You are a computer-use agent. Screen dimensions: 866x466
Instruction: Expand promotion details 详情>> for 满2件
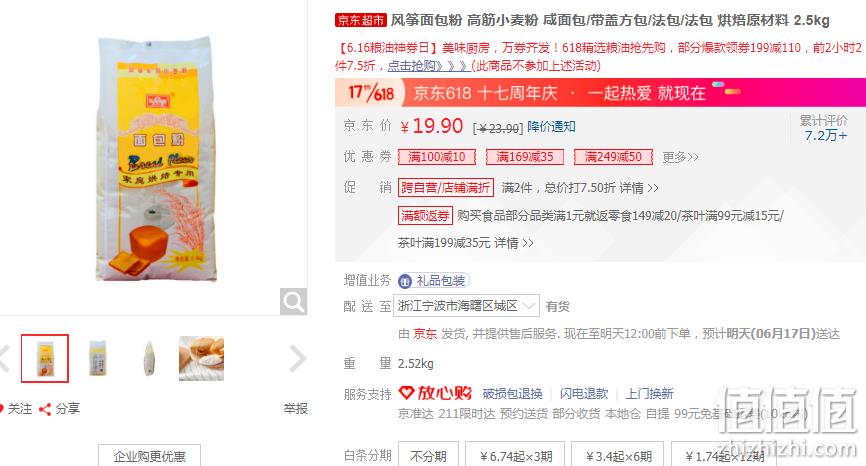639,188
